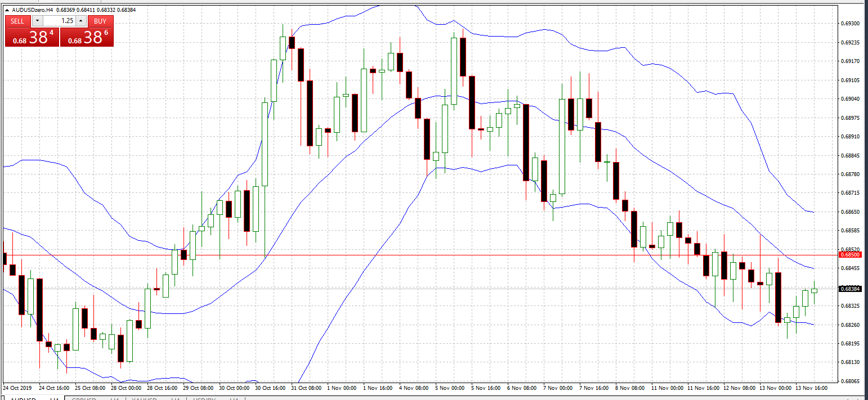Click the 0.69170 price scale label
868x400 pixels.
pyautogui.click(x=850, y=61)
